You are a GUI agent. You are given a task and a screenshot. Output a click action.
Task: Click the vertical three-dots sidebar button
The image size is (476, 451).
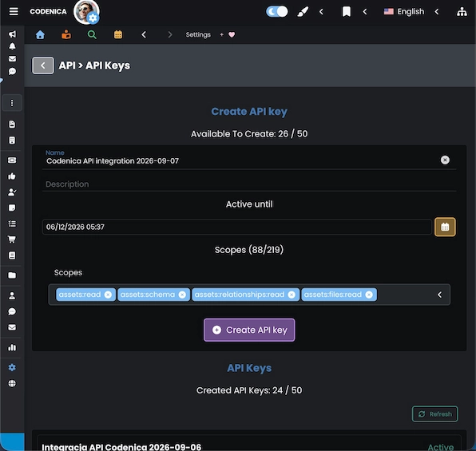[x=12, y=103]
